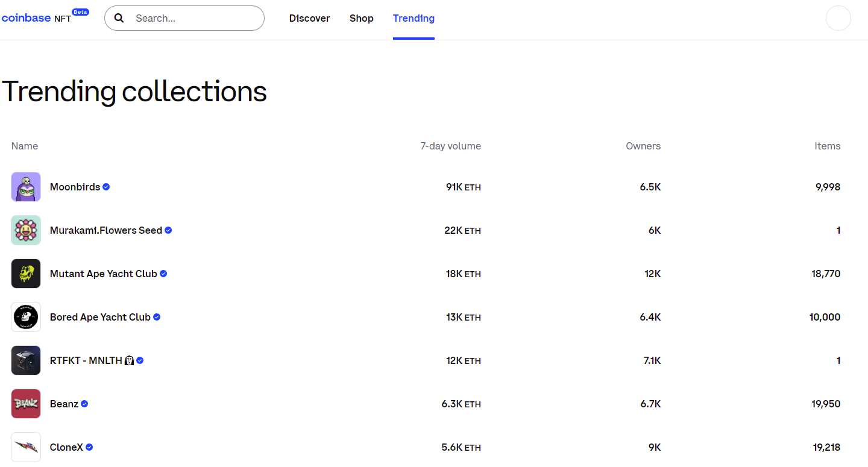The image size is (868, 467).
Task: Click the Beta badge by the logo
Action: coord(80,11)
